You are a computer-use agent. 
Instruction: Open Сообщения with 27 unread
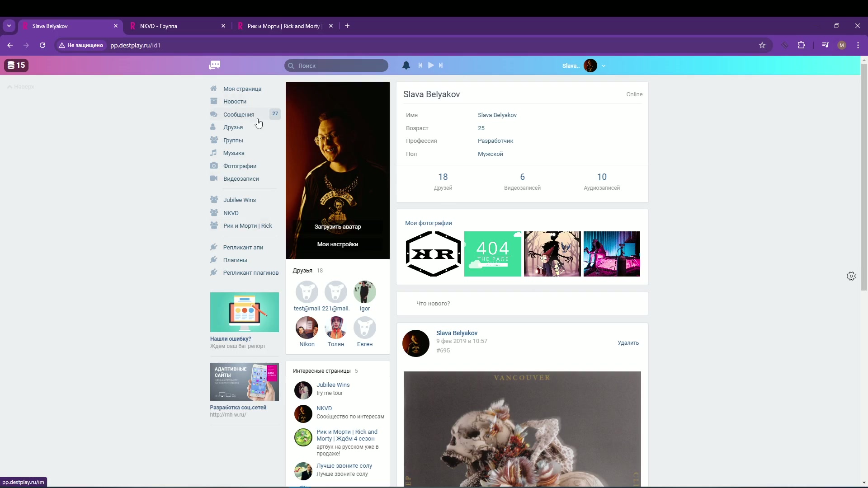pos(245,114)
